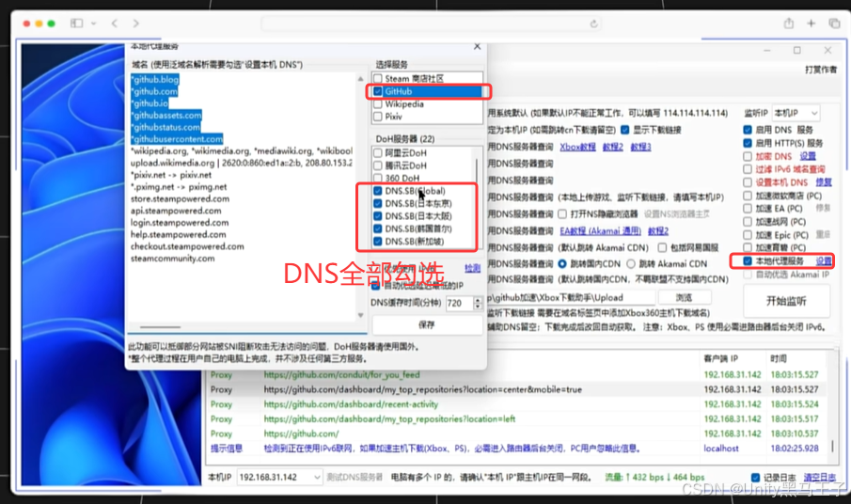The width and height of the screenshot is (851, 504).
Task: Click the domain list horizontal scrollbar
Action: pyautogui.click(x=160, y=327)
